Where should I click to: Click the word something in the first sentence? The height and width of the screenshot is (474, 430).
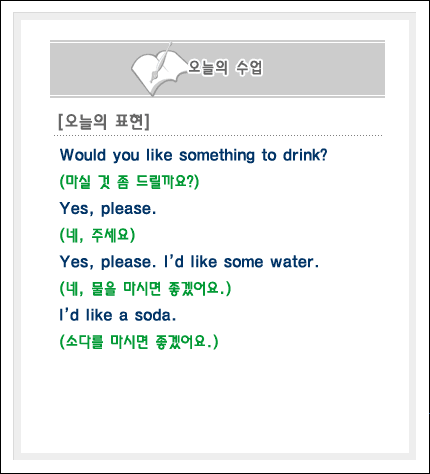pyautogui.click(x=217, y=156)
